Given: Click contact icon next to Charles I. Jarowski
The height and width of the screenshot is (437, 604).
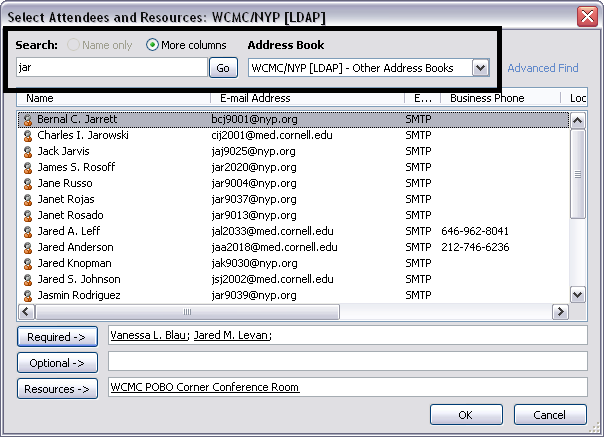Looking at the screenshot, I should coord(28,135).
